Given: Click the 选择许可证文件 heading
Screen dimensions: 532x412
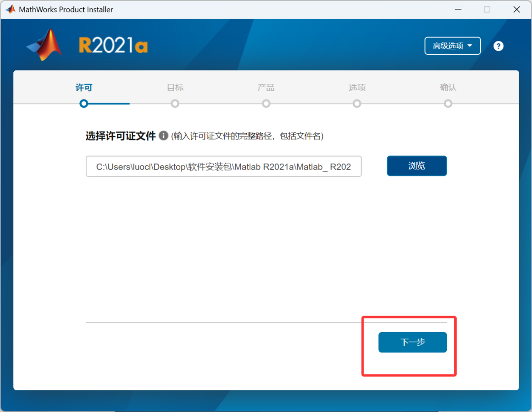Looking at the screenshot, I should 121,136.
